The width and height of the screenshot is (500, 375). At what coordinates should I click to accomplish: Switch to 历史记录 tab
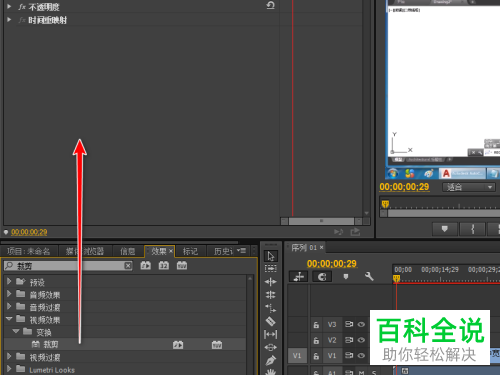[x=223, y=251]
